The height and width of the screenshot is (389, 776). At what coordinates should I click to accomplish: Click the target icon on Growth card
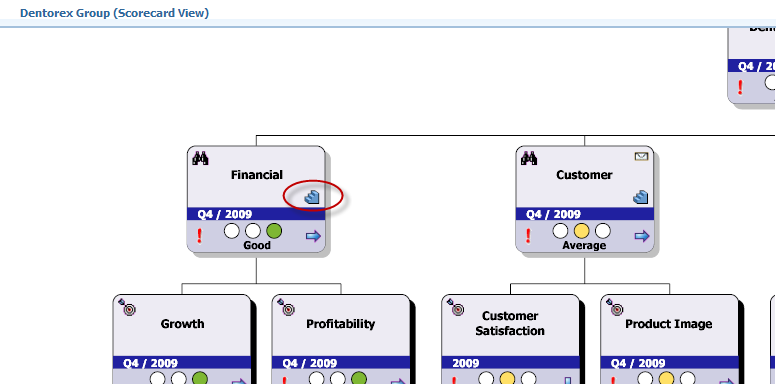pyautogui.click(x=128, y=307)
